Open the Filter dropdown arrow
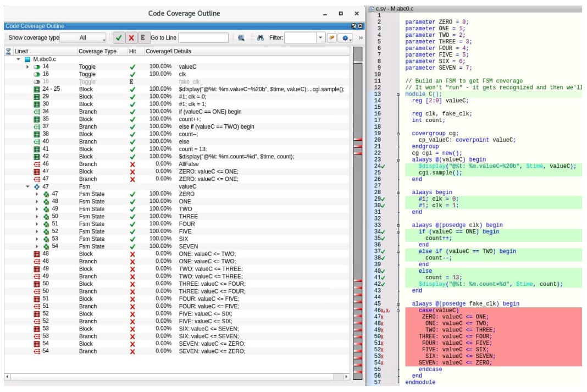The image size is (587, 392). click(x=320, y=38)
